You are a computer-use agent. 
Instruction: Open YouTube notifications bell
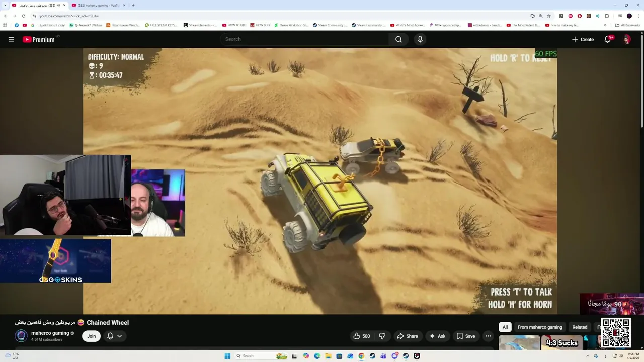pos(608,39)
